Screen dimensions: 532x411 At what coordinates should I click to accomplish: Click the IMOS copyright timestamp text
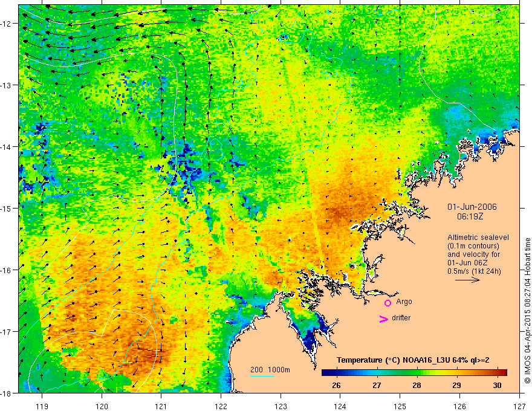pos(527,311)
